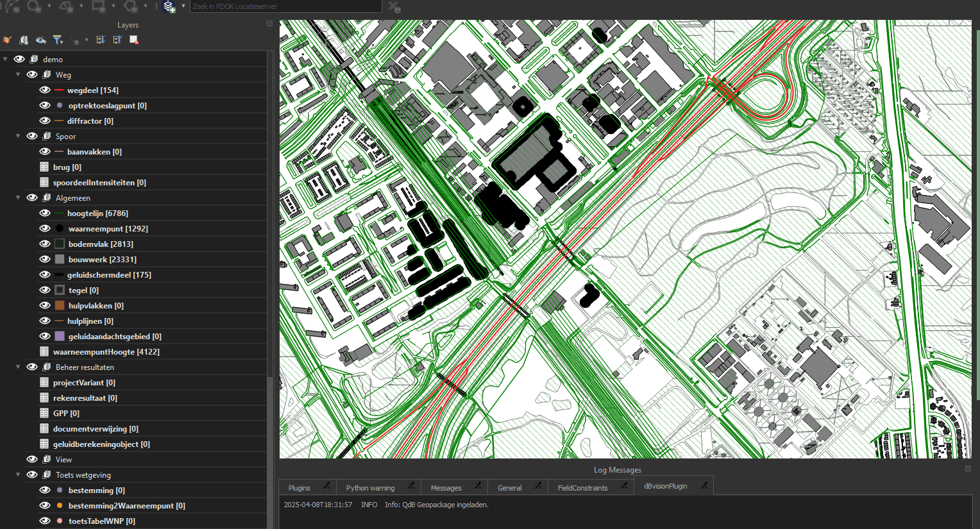Viewport: 980px width, 529px height.
Task: Select the filter legend funnel icon
Action: (x=58, y=39)
